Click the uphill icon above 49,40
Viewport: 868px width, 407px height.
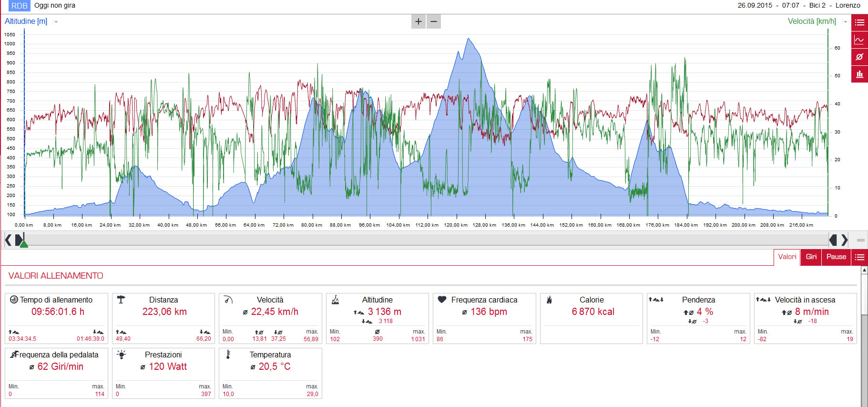tap(121, 332)
